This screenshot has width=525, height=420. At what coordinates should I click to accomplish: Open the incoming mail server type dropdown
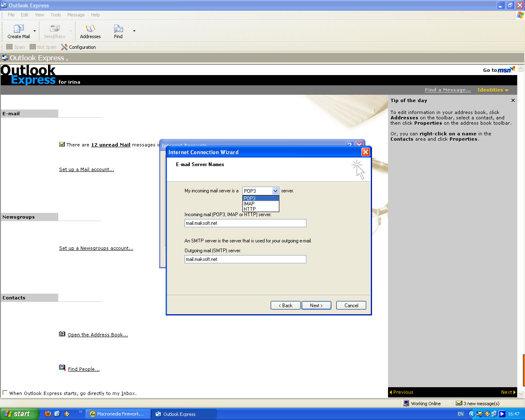pyautogui.click(x=275, y=191)
